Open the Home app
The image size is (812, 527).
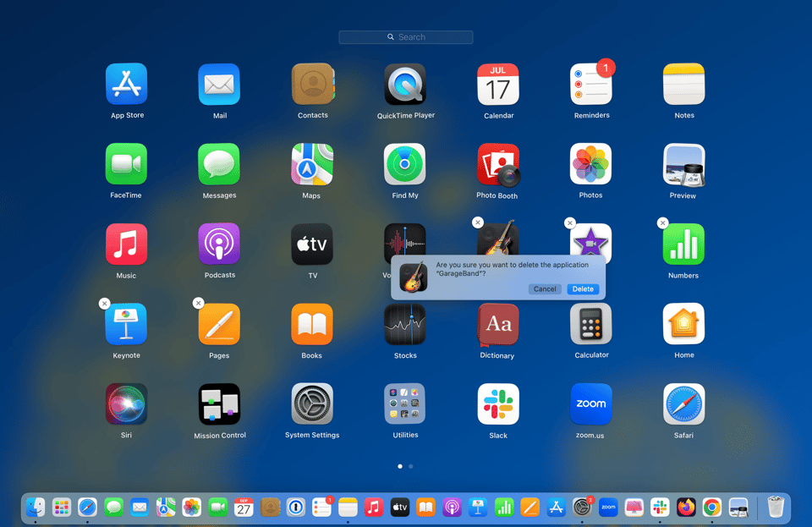[683, 324]
